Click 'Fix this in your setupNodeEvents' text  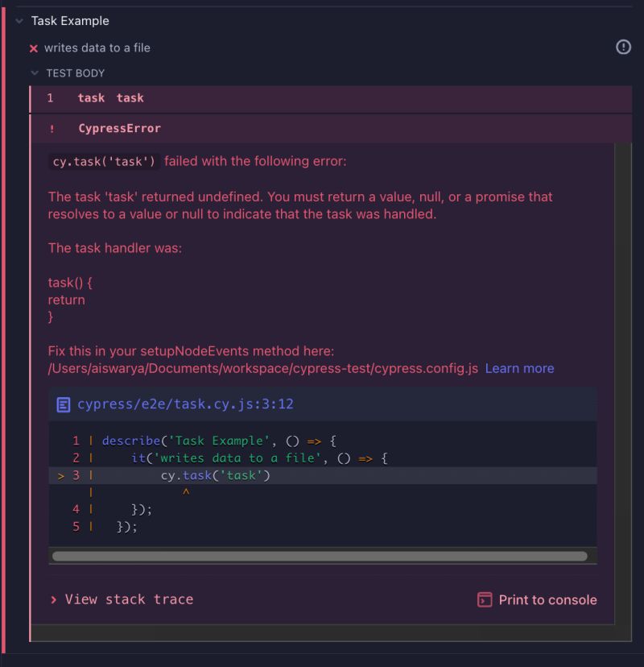click(x=191, y=351)
